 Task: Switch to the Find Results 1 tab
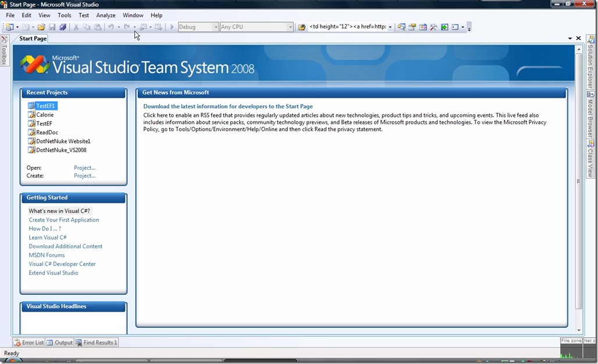[x=96, y=342]
